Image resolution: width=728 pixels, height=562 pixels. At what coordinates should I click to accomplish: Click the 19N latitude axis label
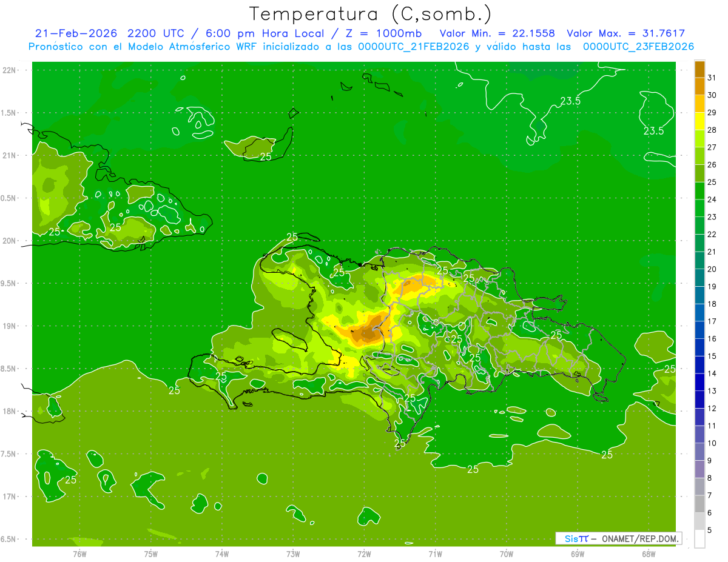(x=9, y=326)
